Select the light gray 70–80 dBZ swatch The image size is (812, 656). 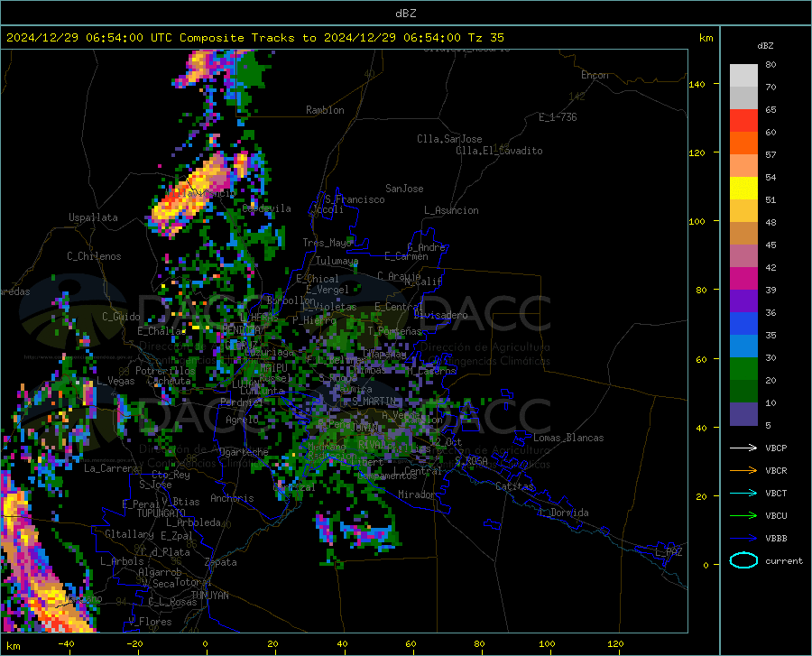click(743, 76)
